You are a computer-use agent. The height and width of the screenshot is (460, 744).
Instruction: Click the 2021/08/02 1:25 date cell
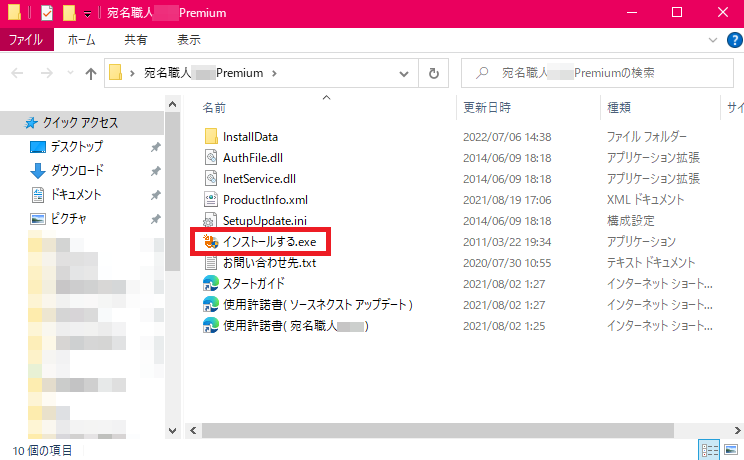(x=504, y=326)
